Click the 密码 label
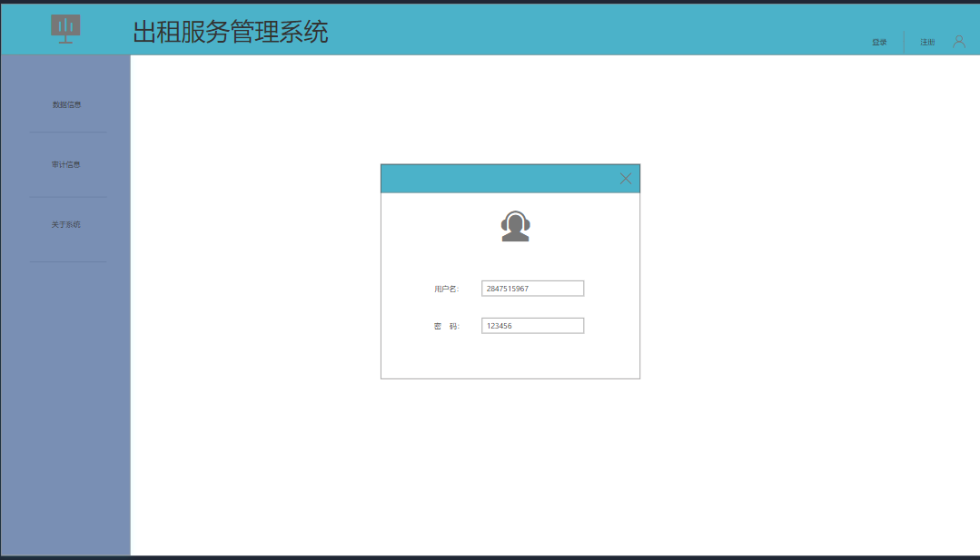 (446, 327)
